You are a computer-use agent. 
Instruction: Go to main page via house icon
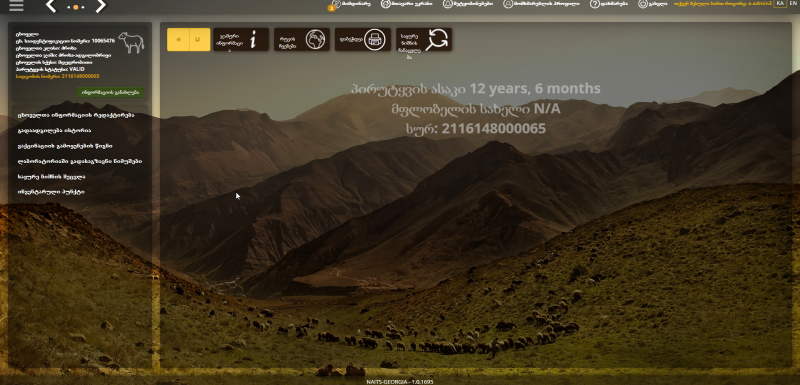[x=386, y=4]
